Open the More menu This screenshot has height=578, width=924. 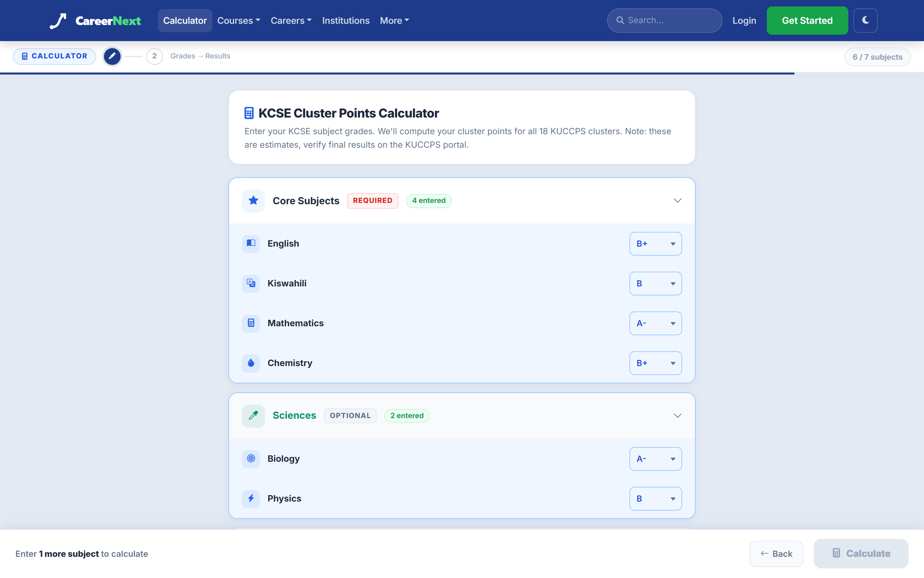394,21
